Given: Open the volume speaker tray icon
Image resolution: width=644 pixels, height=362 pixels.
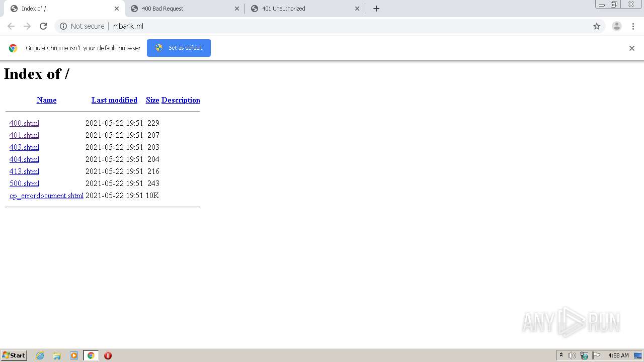Looking at the screenshot, I should (572, 355).
